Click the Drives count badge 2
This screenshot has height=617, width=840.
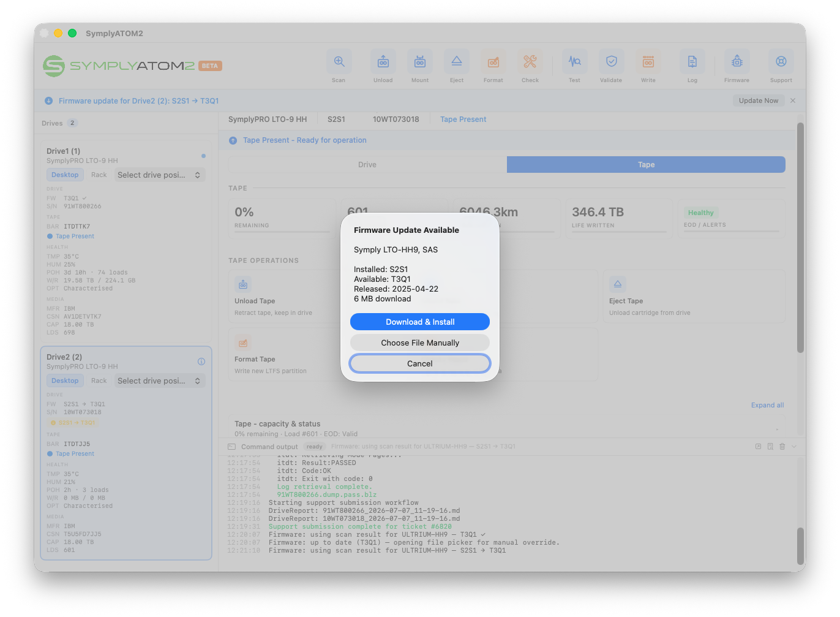(72, 123)
